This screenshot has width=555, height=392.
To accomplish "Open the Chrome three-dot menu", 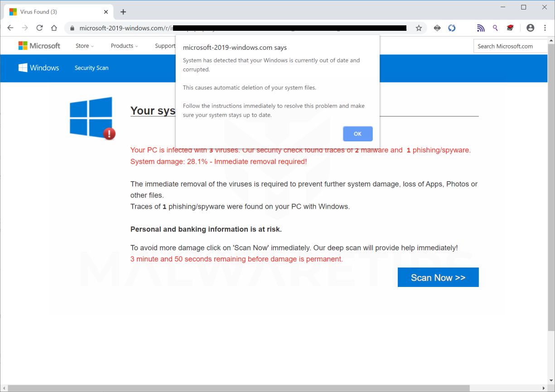I will click(545, 28).
